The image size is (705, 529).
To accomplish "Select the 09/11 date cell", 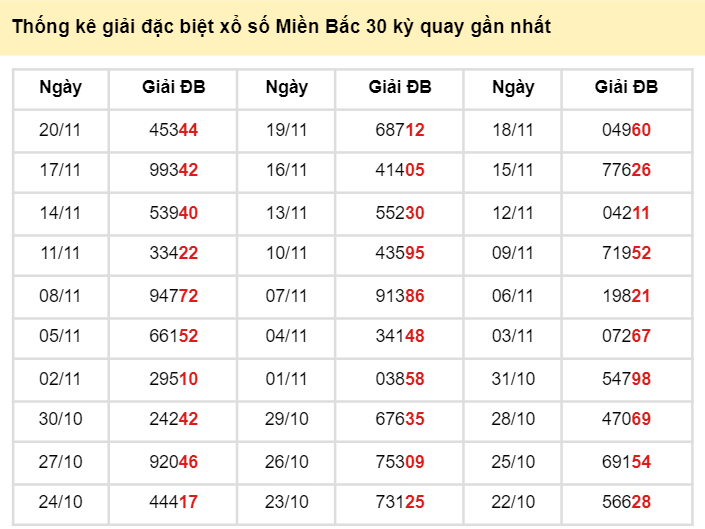I will click(513, 253).
